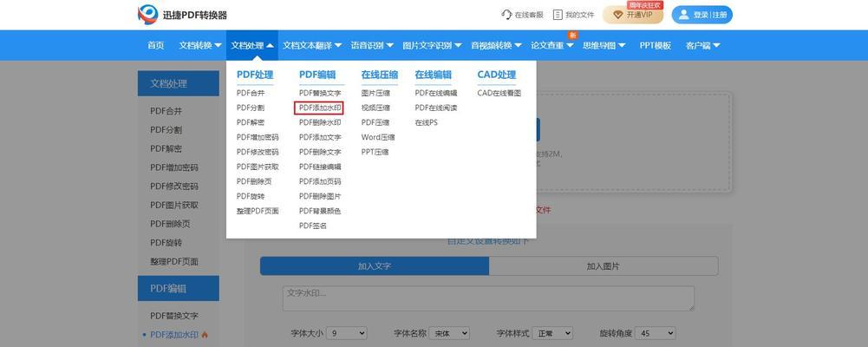Open PDF修改密码 in the left sidebar

click(173, 187)
